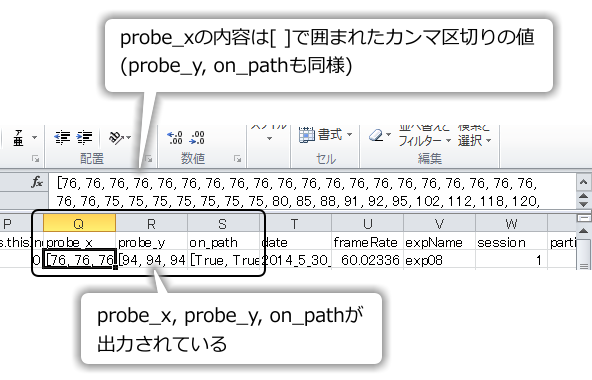Click the session header cell
This screenshot has height=380, width=592.
[511, 242]
